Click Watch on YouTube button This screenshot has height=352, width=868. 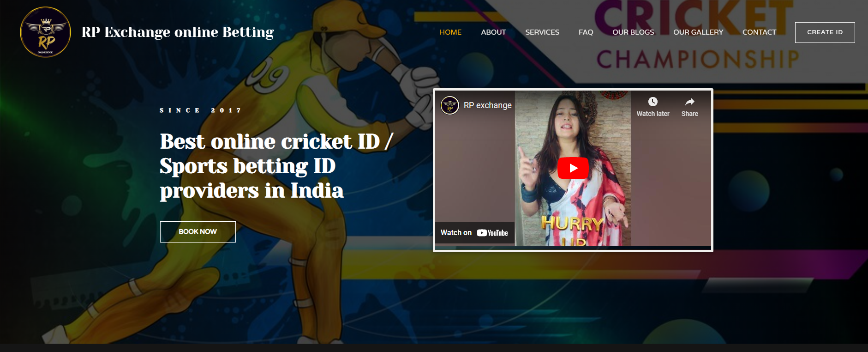point(474,233)
